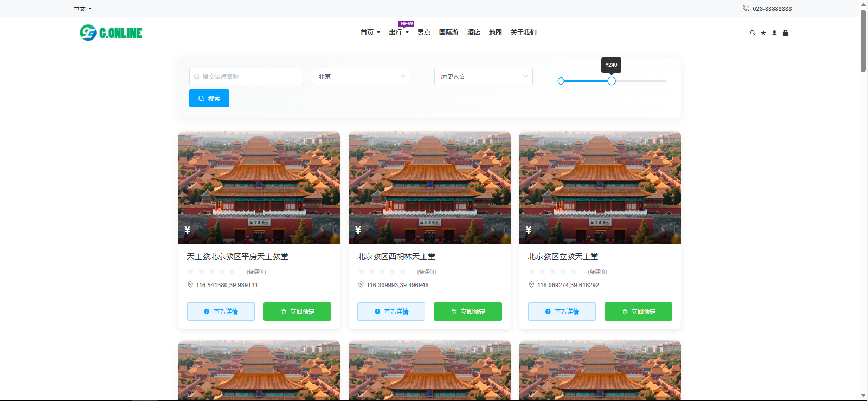Viewport: 868px width, 401px height.
Task: Book 天主教北京教区平房天主教堂 now
Action: [297, 312]
